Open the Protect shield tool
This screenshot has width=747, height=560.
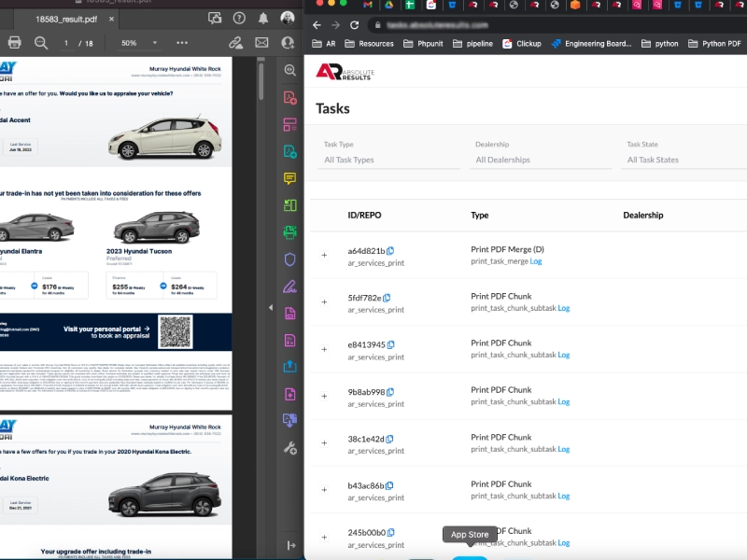[289, 259]
